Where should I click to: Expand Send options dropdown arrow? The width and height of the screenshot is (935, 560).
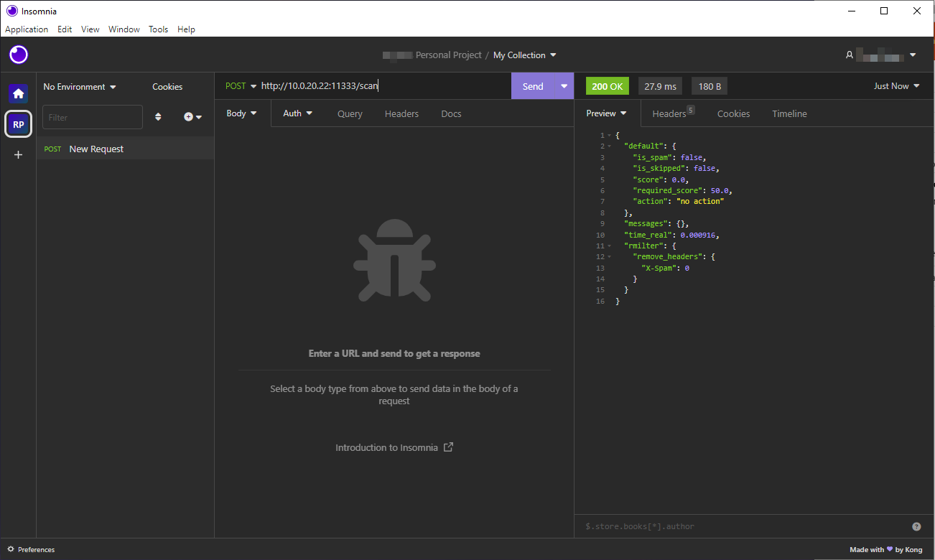coord(564,86)
